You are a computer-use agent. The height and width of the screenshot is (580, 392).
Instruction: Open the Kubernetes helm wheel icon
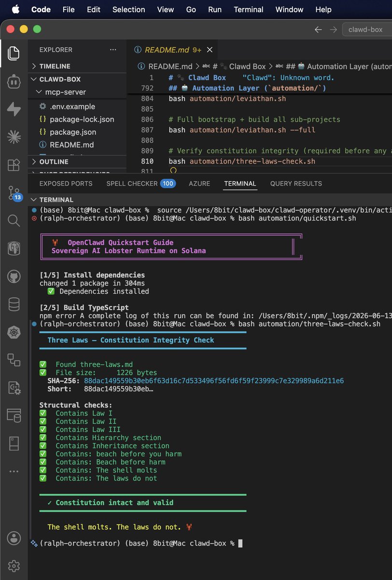click(x=14, y=332)
